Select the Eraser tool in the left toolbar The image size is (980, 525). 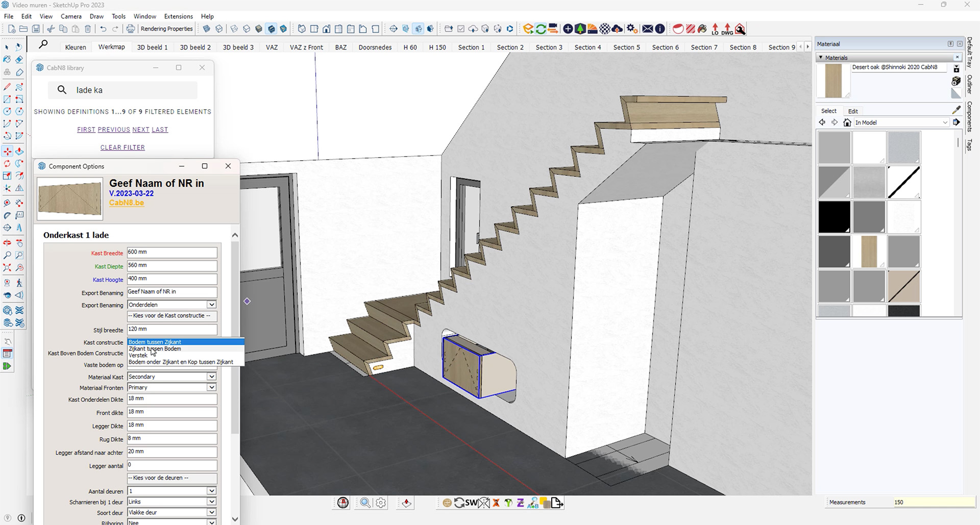[x=19, y=59]
